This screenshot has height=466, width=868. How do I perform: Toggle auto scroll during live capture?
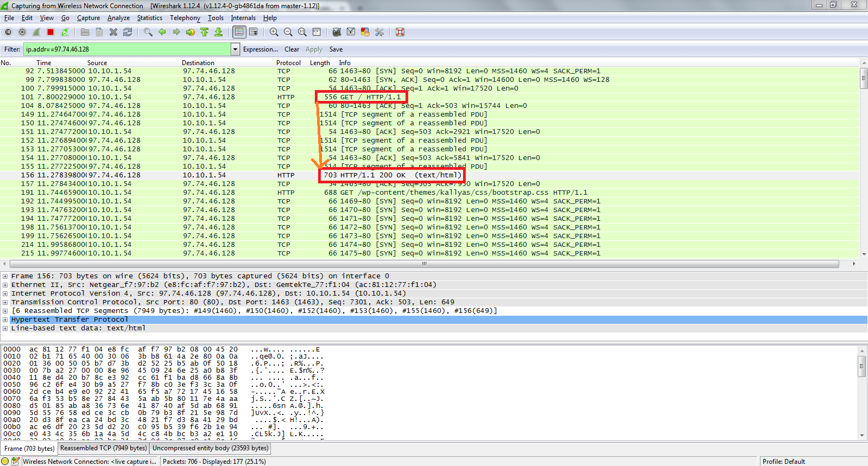(x=254, y=32)
